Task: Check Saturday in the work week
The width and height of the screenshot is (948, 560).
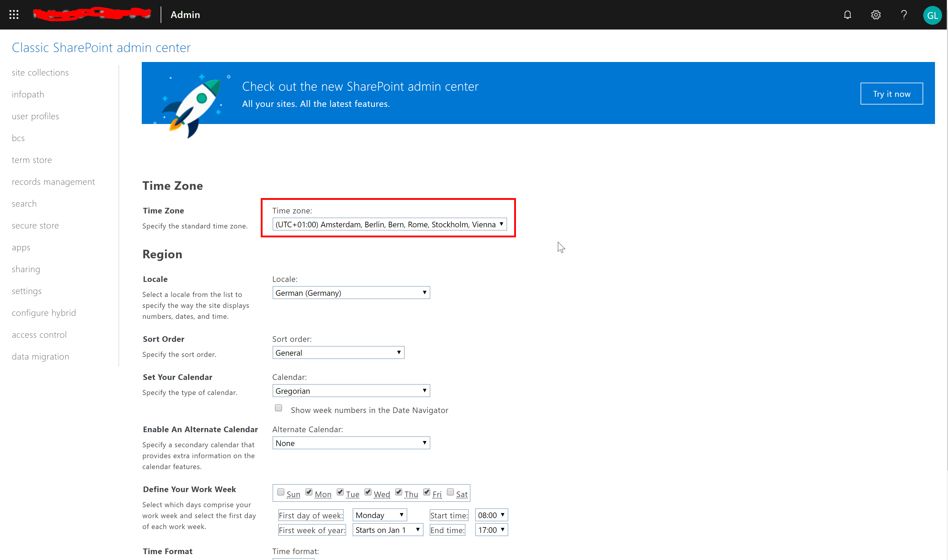Action: [x=450, y=491]
